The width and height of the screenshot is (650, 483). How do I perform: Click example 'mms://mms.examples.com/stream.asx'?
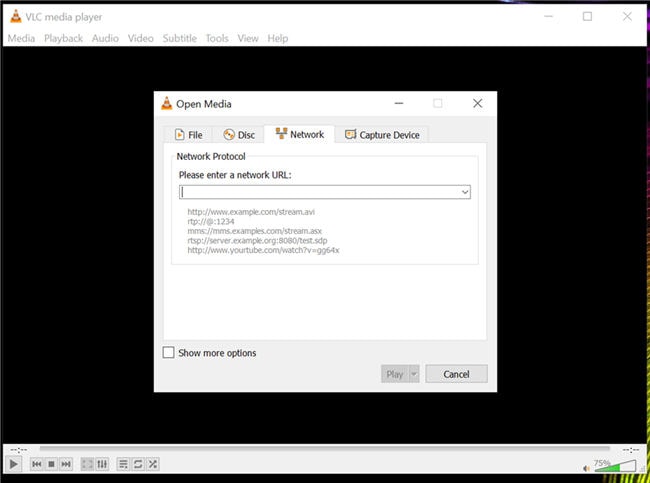(255, 231)
